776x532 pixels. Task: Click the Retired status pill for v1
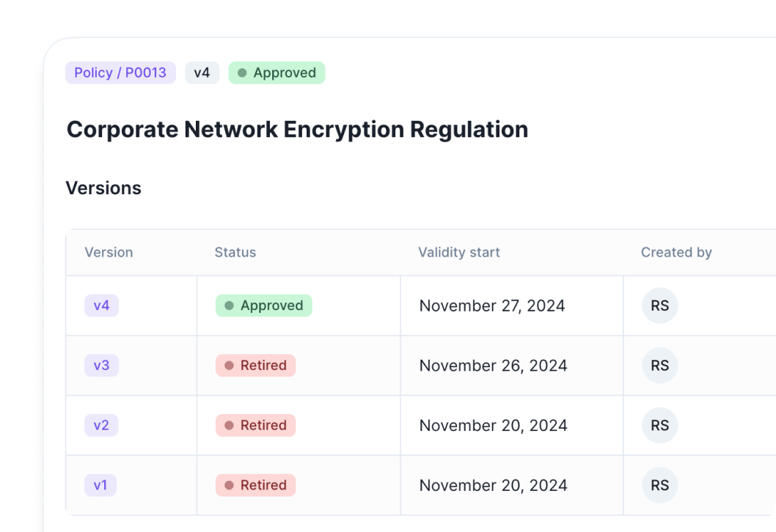coord(255,485)
